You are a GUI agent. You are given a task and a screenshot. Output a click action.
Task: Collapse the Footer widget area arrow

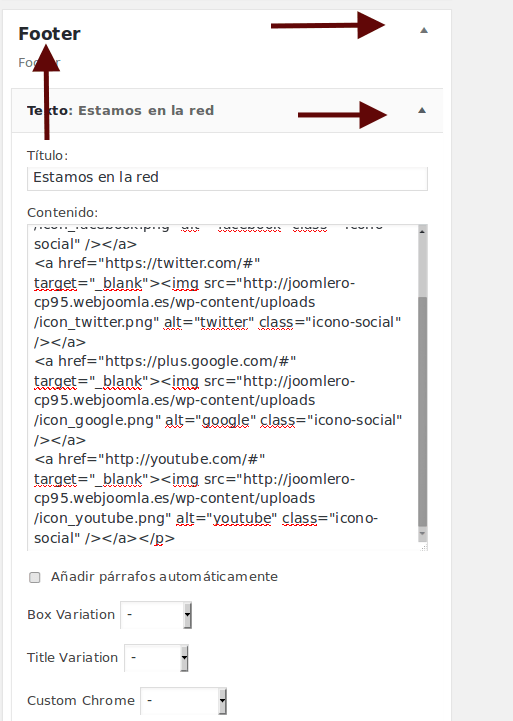pyautogui.click(x=424, y=31)
